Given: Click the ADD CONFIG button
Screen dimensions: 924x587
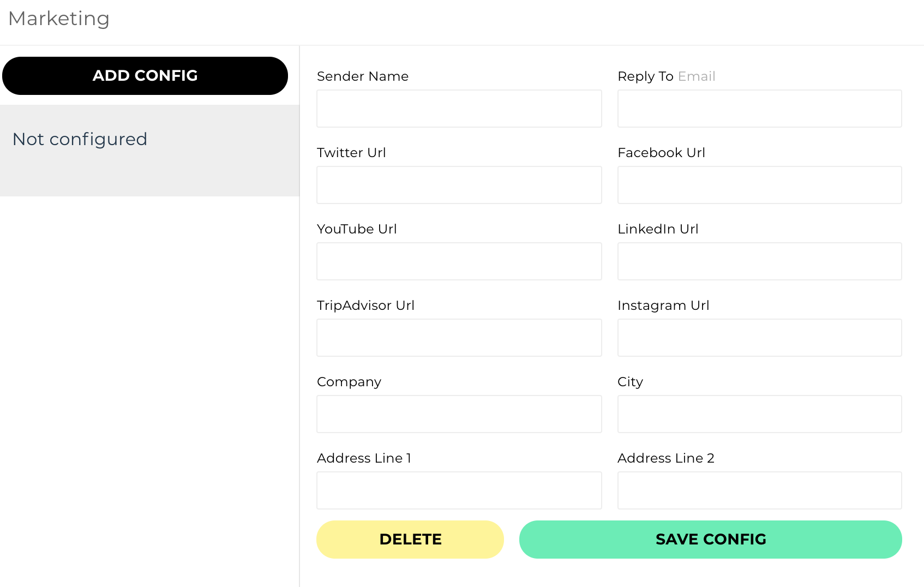Looking at the screenshot, I should click(x=145, y=76).
